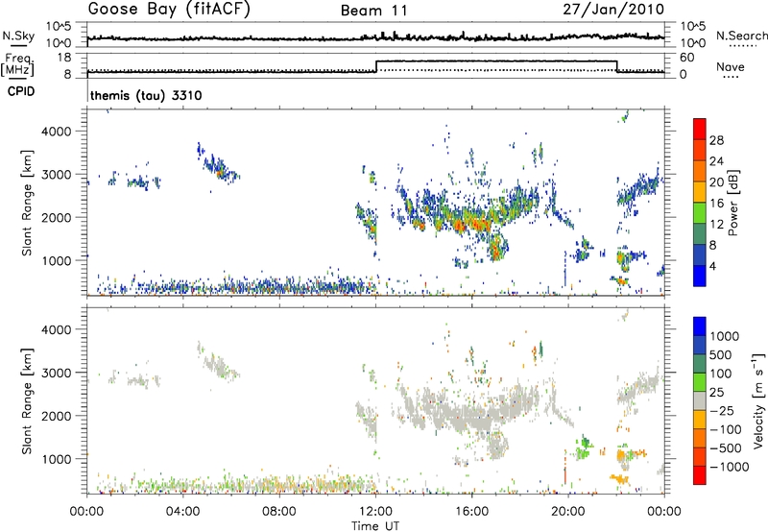768x532 pixels.
Task: Click the "2000" tick label of velocity panel
Action: pos(57,416)
